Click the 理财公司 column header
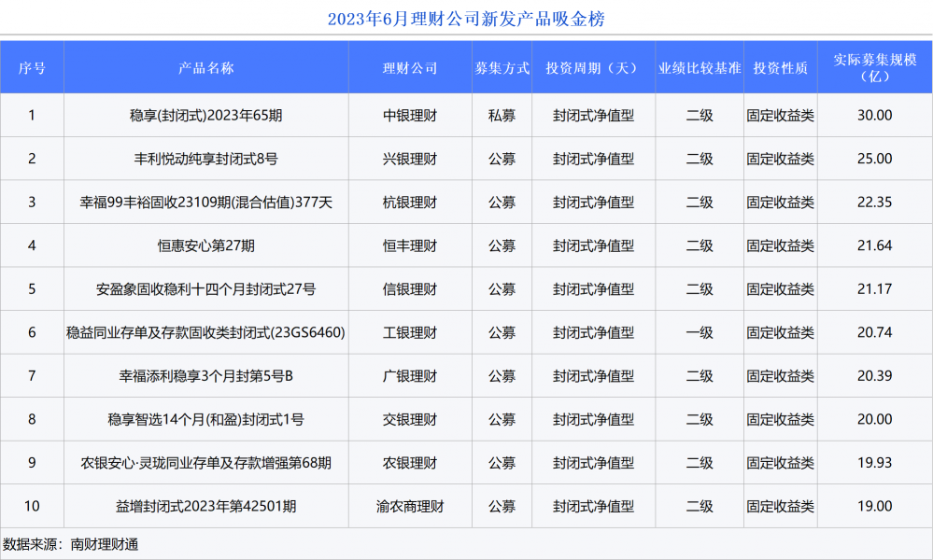The height and width of the screenshot is (560, 933). [x=410, y=68]
